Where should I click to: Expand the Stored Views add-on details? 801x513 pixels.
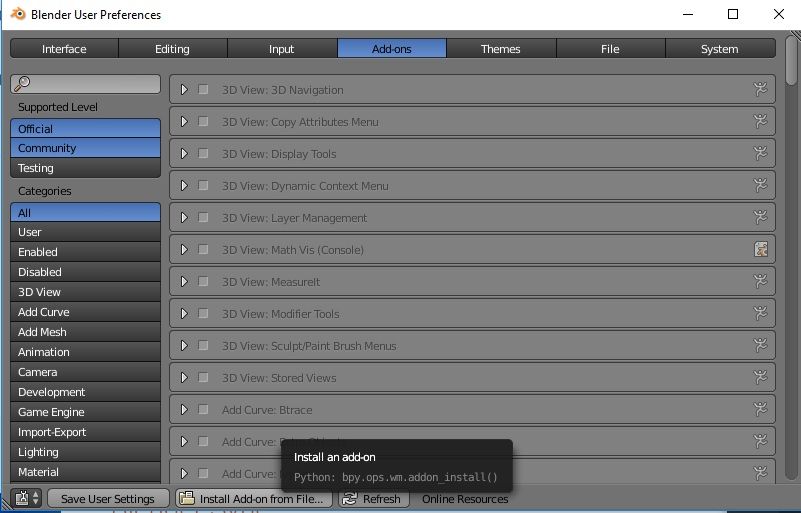[x=184, y=378]
